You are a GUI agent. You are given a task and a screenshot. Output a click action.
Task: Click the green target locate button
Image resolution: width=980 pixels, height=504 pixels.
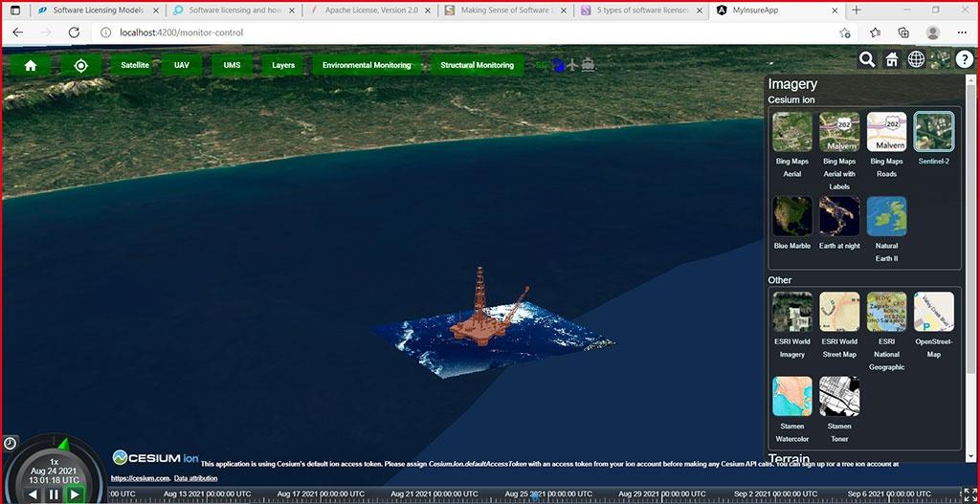coord(80,66)
